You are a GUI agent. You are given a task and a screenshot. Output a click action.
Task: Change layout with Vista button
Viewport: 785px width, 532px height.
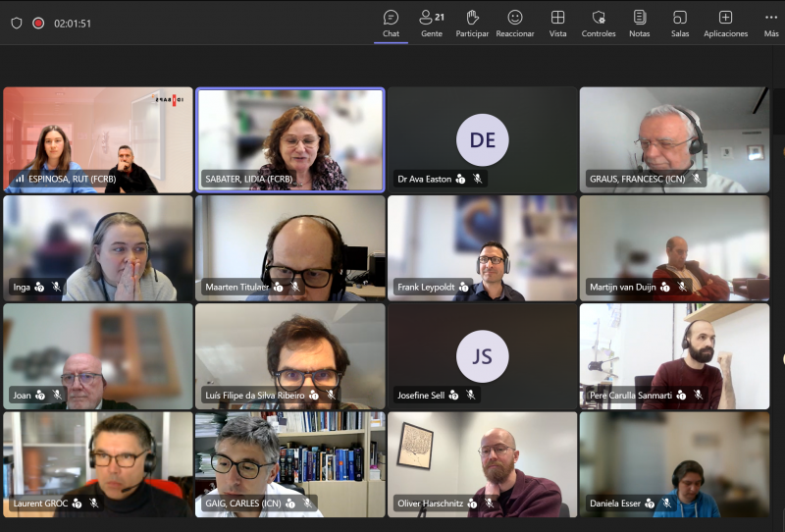pos(557,24)
